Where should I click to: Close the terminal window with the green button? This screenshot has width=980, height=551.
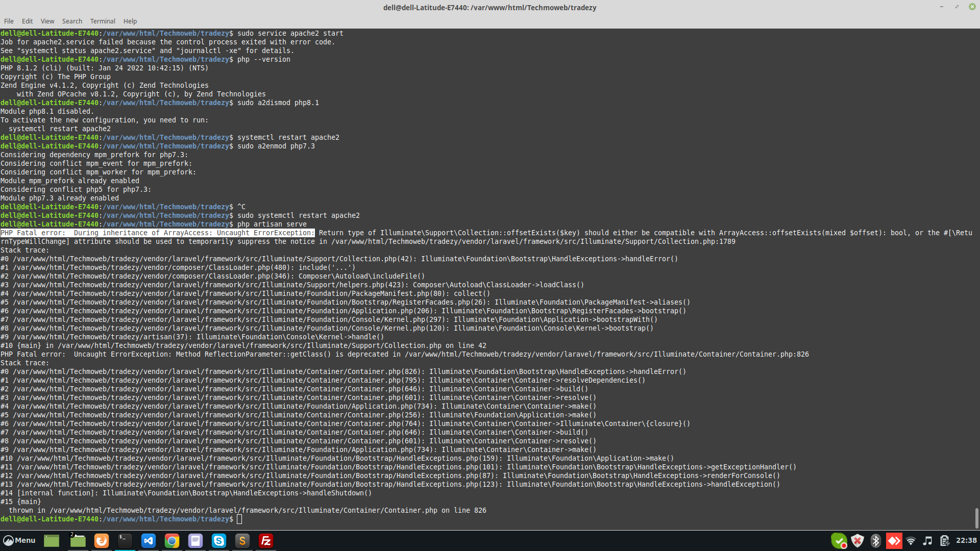tap(972, 7)
